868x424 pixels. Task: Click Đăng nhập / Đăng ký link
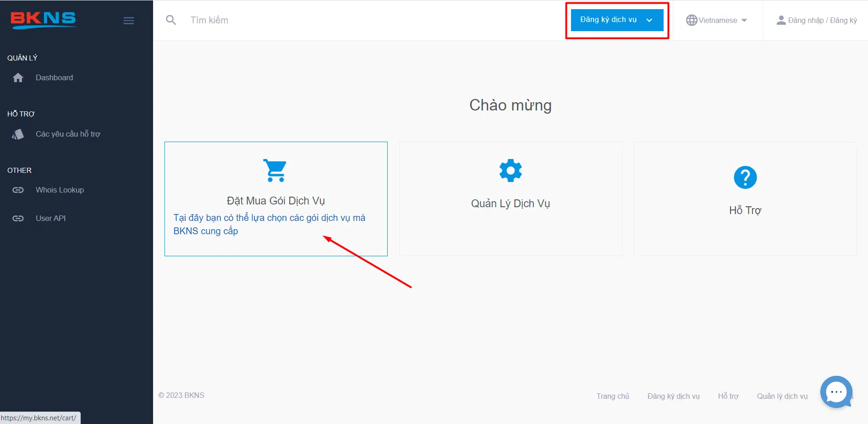point(822,21)
